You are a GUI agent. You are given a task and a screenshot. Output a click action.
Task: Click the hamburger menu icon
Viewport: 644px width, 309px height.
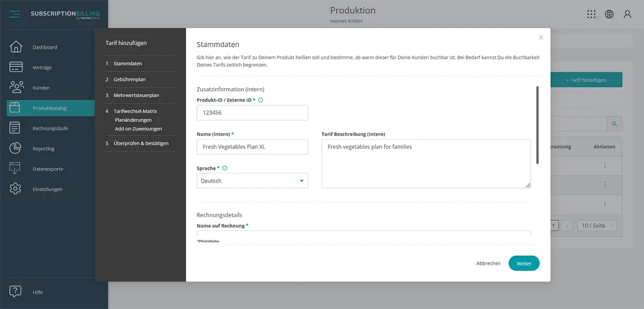click(14, 15)
